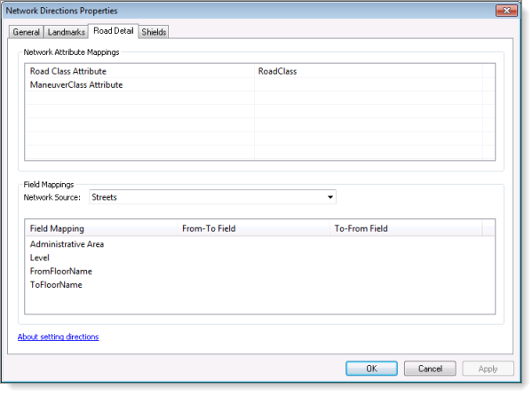Click the RoadClass value cell

coord(369,71)
